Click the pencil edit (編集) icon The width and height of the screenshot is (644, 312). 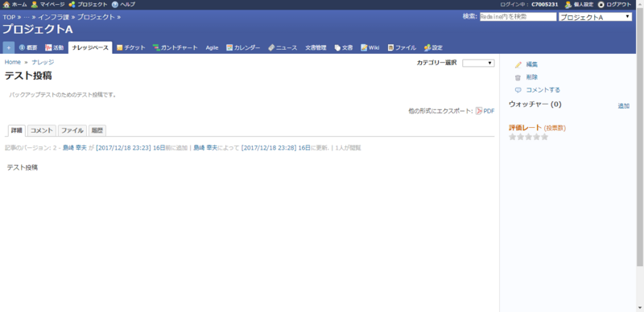point(518,65)
